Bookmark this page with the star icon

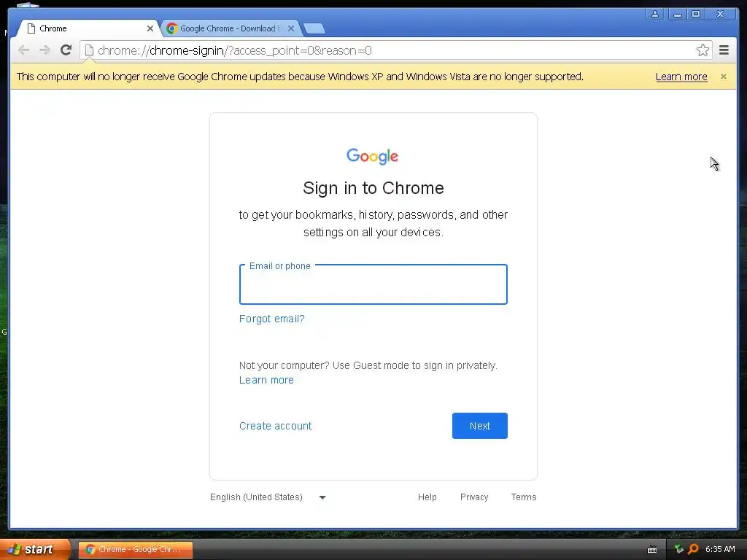[703, 50]
